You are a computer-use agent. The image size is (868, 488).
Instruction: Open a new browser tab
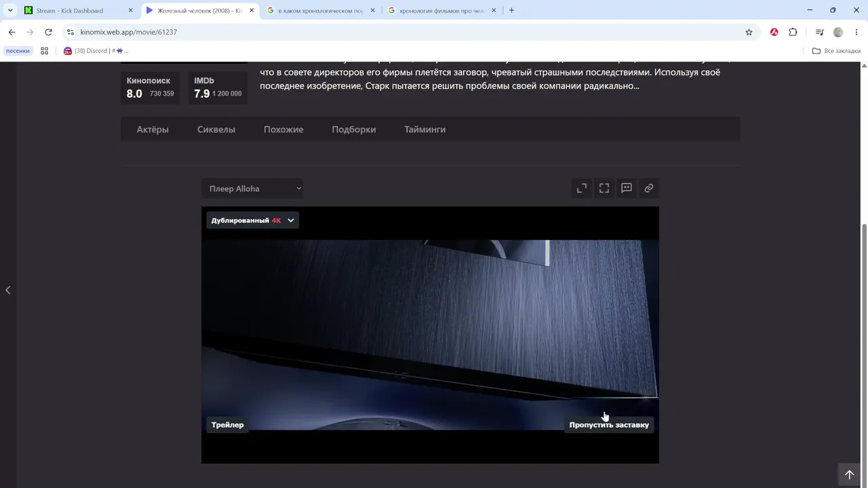coord(511,10)
